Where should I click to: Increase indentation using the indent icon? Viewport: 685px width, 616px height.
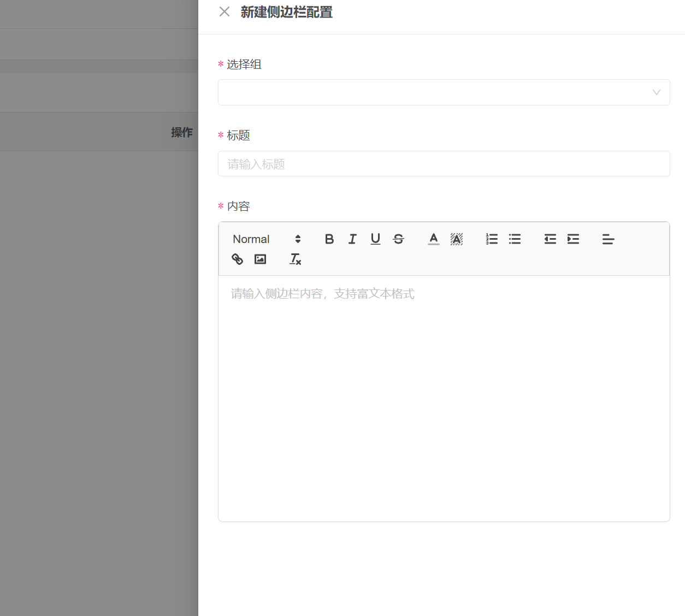tap(572, 239)
